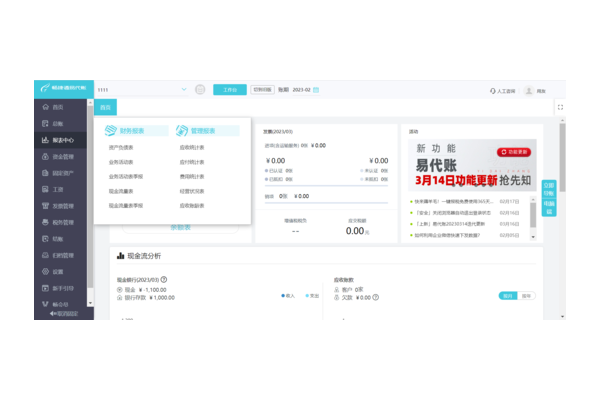Screen dimensions: 600x400
Task: Open the 结账 closing icon in the sidebar
Action: coord(46,238)
